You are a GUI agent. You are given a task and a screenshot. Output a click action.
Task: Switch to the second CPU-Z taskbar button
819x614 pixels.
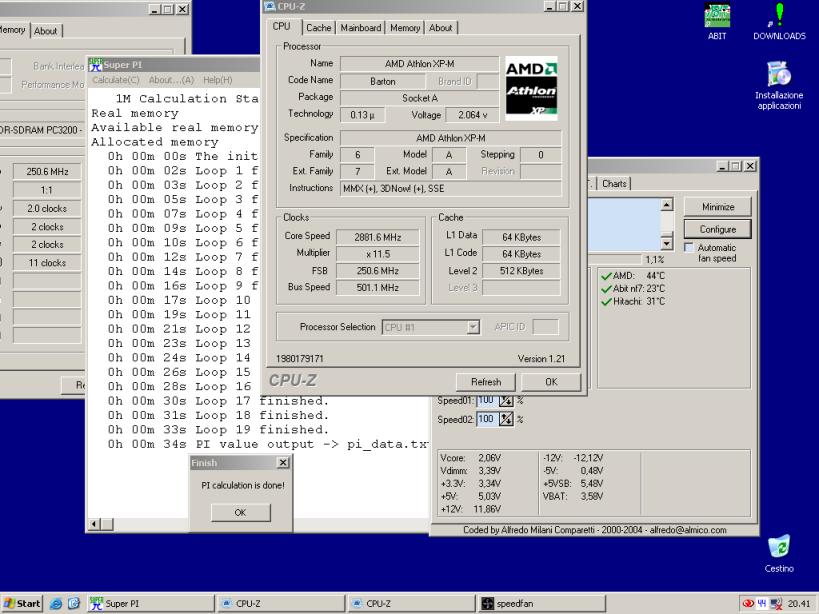[x=411, y=604]
